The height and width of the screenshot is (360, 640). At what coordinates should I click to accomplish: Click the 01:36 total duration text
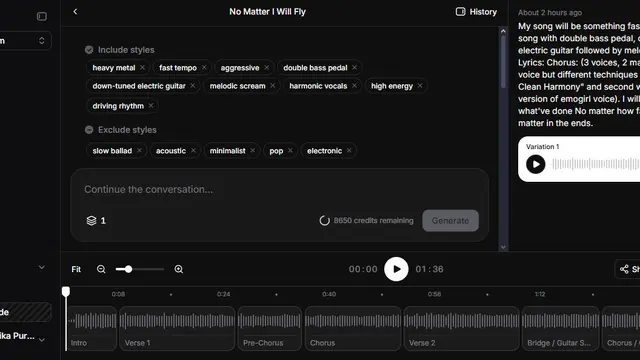[x=429, y=269]
